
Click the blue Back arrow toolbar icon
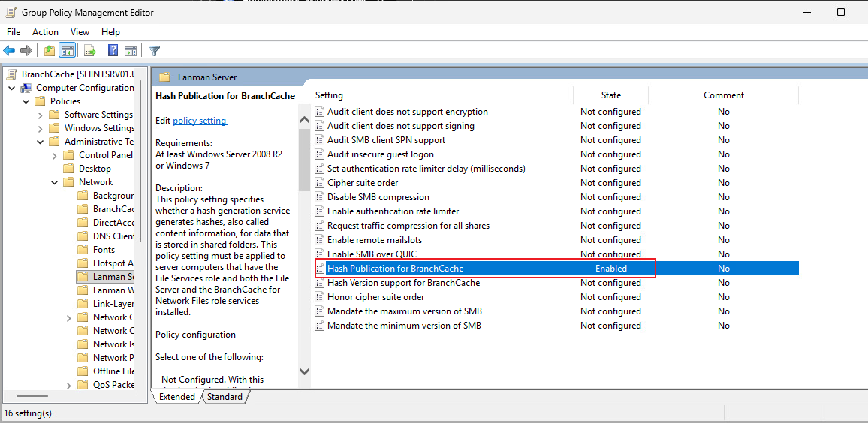click(x=9, y=51)
